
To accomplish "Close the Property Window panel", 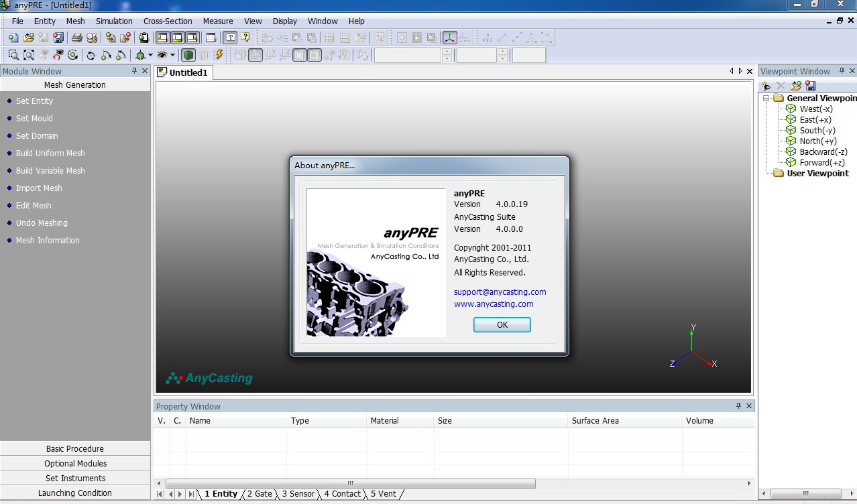I will click(x=749, y=406).
